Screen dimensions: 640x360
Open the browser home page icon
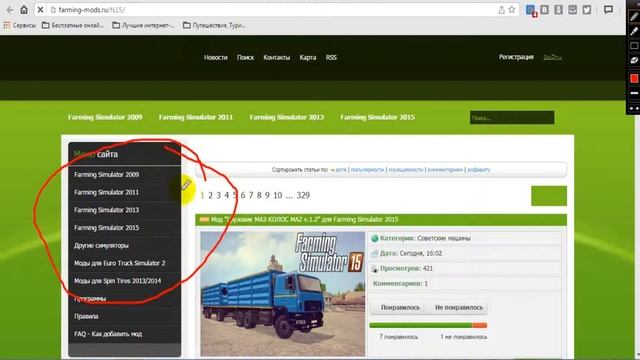point(24,9)
